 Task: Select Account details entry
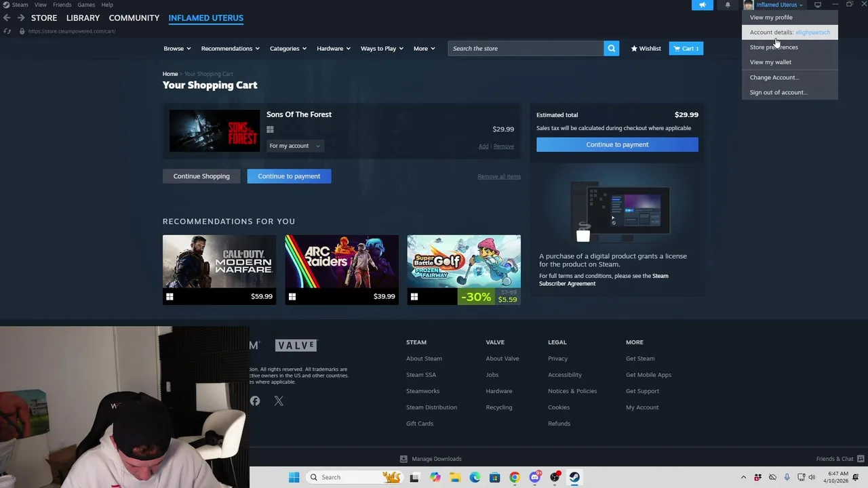pos(790,33)
